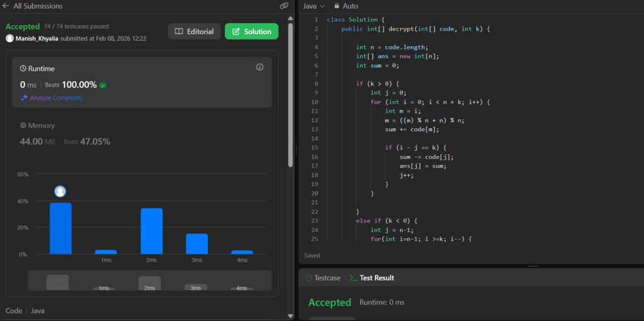Viewport: 644px width, 321px height.
Task: Click the Accepted status heading
Action: pyautogui.click(x=23, y=26)
